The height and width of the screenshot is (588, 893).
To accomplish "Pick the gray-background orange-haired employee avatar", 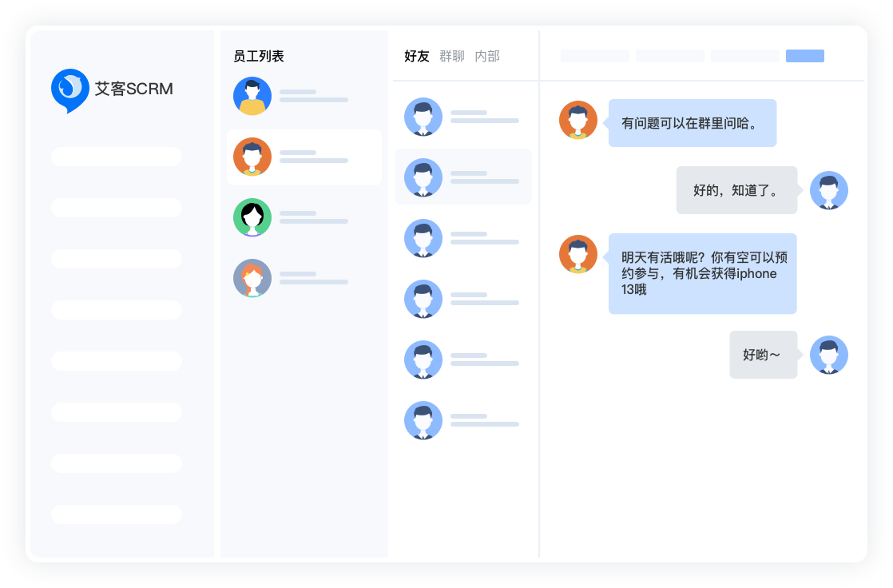I will point(252,279).
